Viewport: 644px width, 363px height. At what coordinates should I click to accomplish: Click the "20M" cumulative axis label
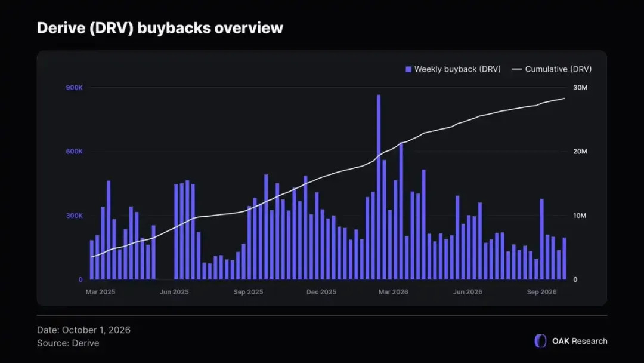pos(580,151)
